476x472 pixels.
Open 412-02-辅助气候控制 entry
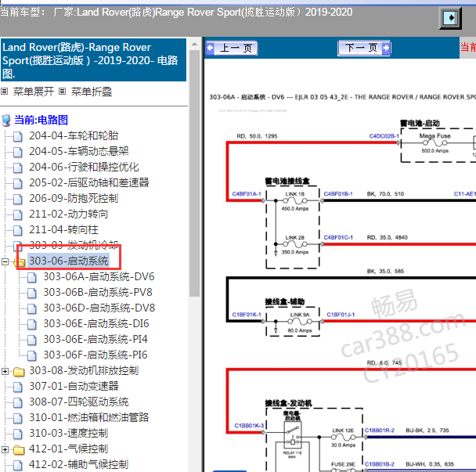[x=78, y=465]
